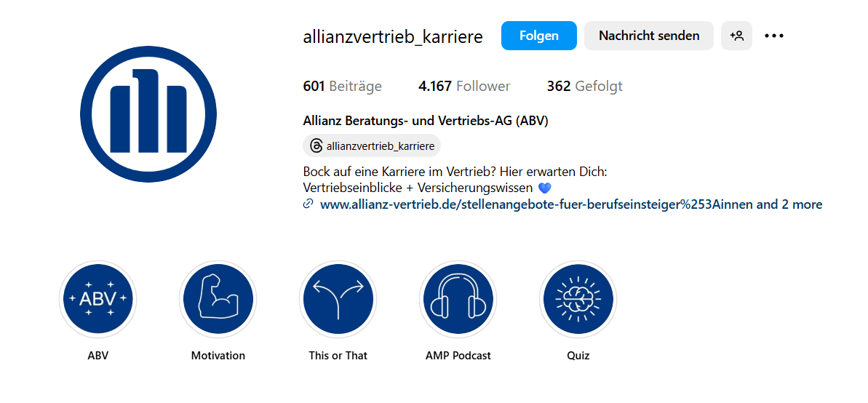The height and width of the screenshot is (403, 868).
Task: Click the Motivation highlight label text
Action: (x=218, y=356)
